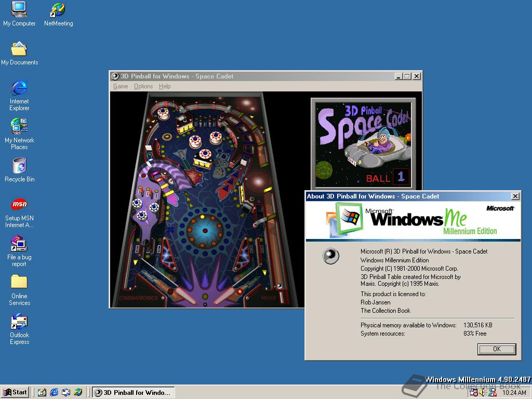Click the task scheduler tray icon
Viewport: 532px width, 399px height.
pyautogui.click(x=474, y=393)
